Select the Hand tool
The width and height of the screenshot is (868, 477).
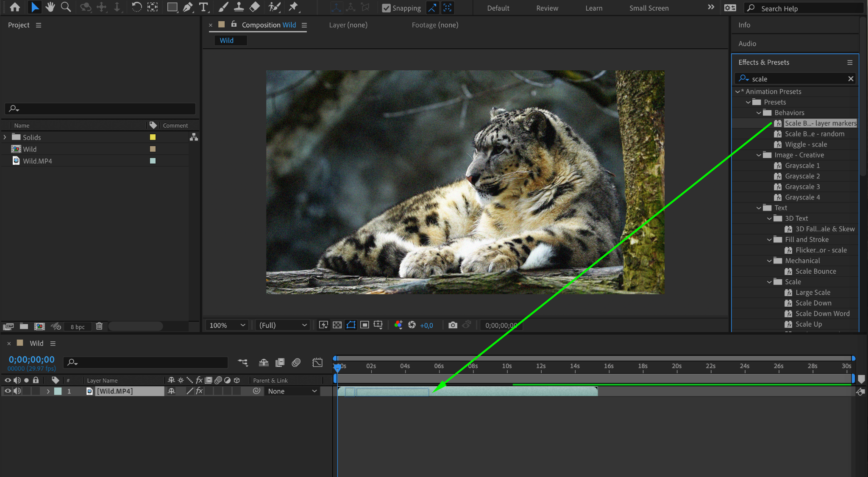(x=50, y=7)
